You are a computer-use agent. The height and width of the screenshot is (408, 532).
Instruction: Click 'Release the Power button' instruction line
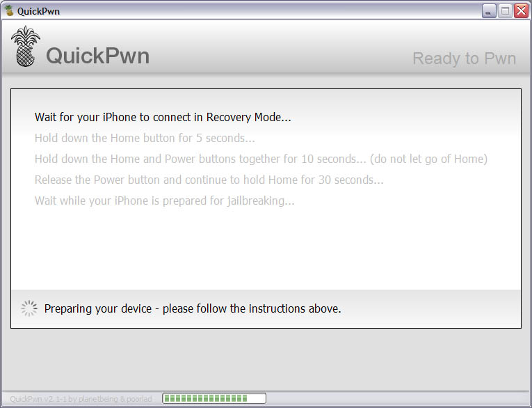click(209, 180)
